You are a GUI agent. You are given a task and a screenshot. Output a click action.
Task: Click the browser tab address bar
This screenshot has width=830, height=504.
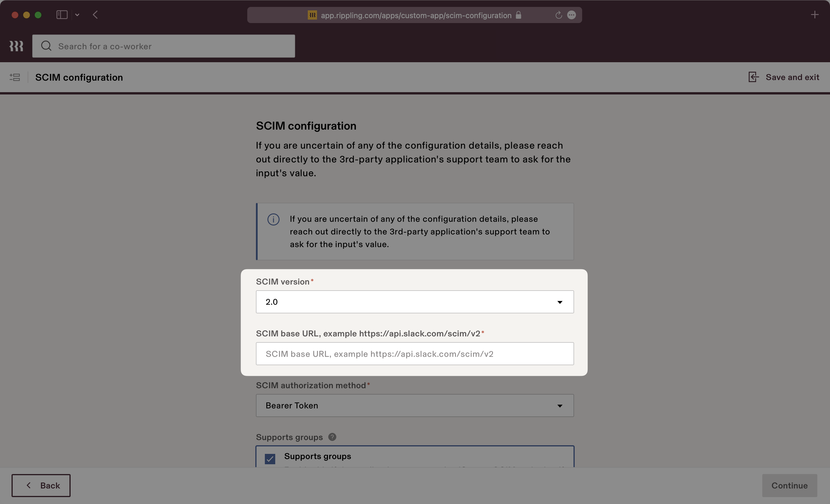click(x=414, y=15)
